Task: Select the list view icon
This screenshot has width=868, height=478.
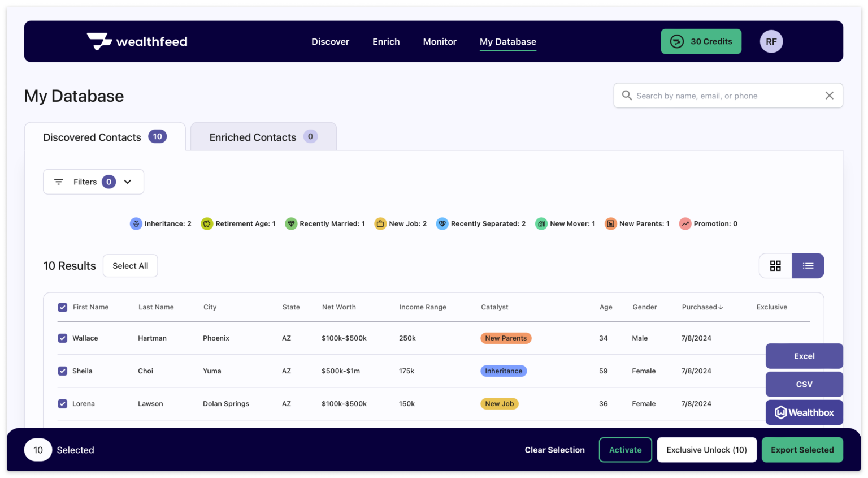Action: tap(808, 265)
